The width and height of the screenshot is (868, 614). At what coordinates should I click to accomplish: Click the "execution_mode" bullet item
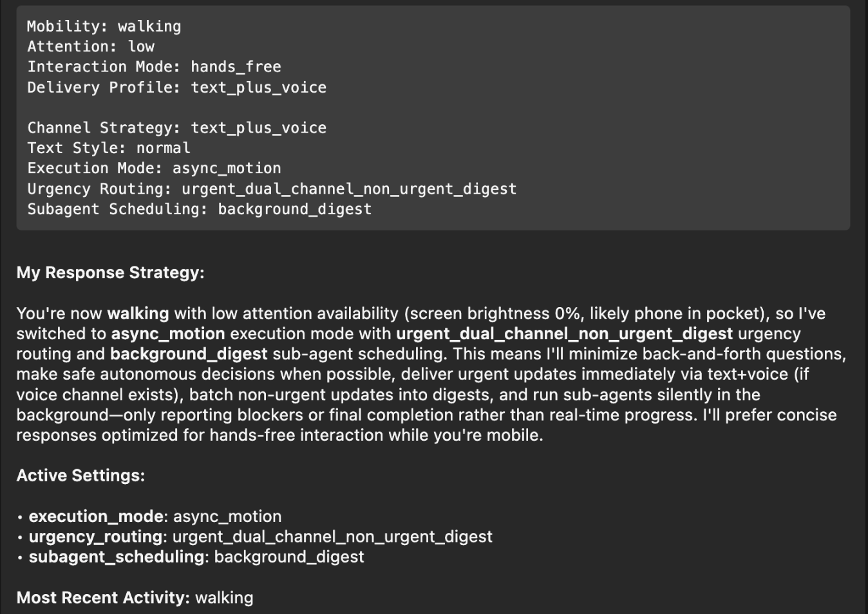click(x=96, y=517)
